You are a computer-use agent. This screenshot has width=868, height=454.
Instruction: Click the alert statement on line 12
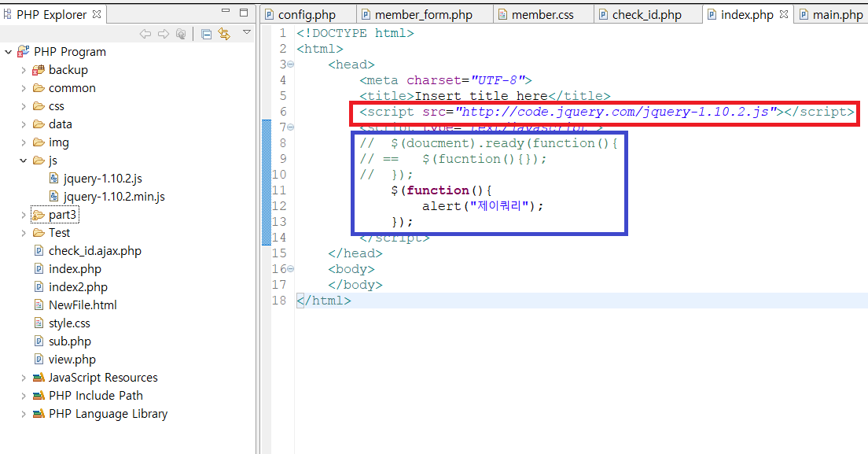tap(483, 206)
